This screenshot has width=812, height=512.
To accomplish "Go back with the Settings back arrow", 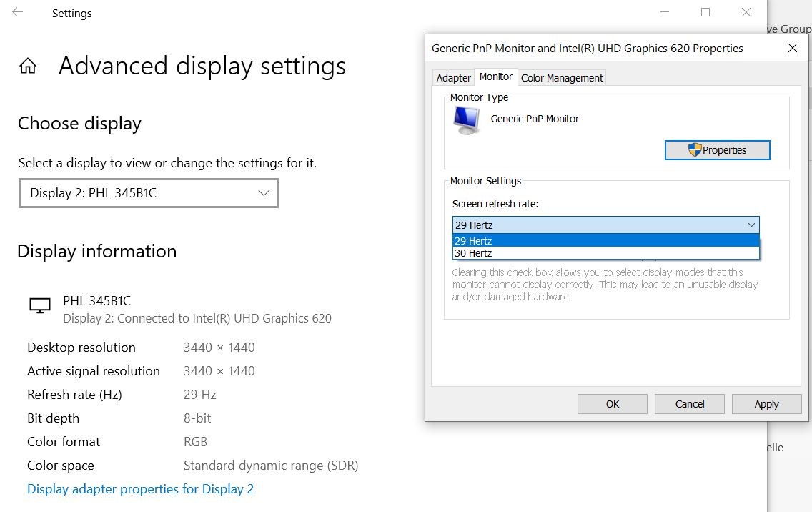I will pos(18,12).
